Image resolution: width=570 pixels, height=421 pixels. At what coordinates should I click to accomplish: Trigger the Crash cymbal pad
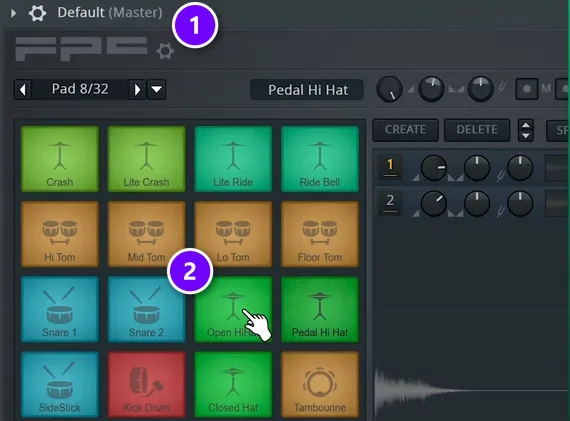(x=60, y=159)
